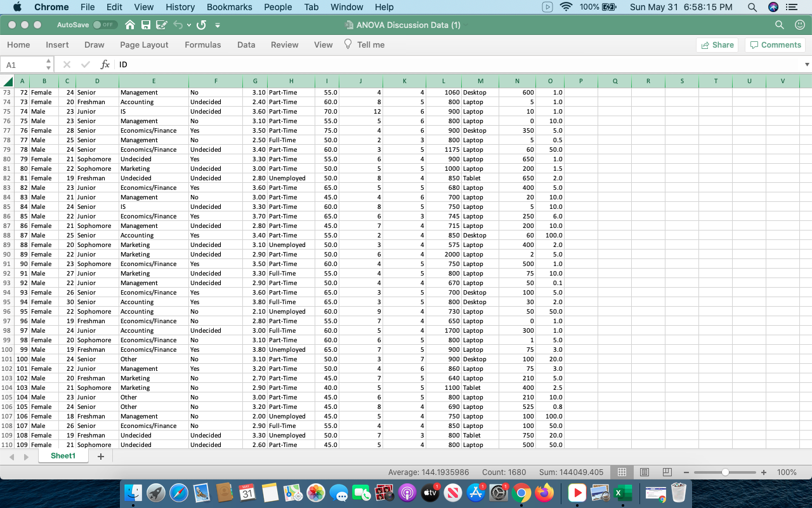Viewport: 812px width, 508px height.
Task: Switch to the Formulas ribbon tab
Action: click(x=202, y=45)
